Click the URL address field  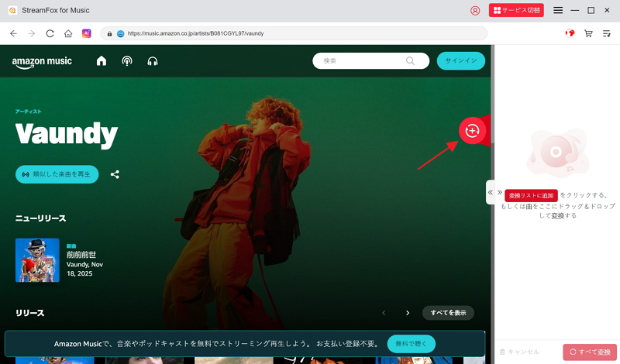[x=294, y=33]
